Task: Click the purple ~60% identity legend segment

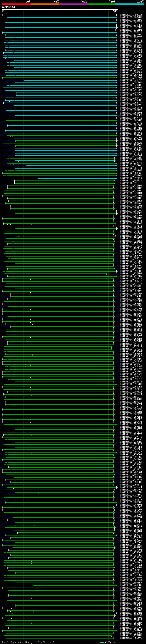Action: coord(73,4)
